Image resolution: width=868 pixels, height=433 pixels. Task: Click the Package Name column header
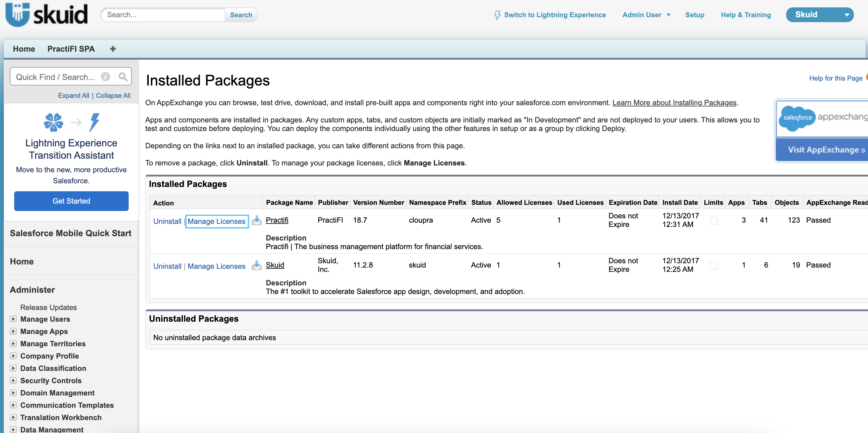click(x=289, y=202)
